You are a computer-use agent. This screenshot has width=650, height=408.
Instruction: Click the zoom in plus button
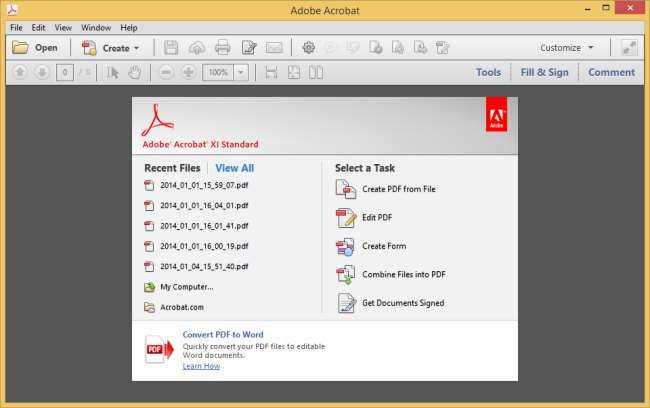click(188, 73)
